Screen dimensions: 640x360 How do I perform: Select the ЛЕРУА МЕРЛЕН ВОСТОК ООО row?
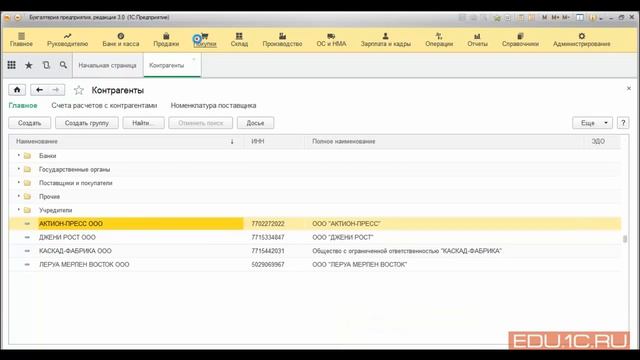315,264
